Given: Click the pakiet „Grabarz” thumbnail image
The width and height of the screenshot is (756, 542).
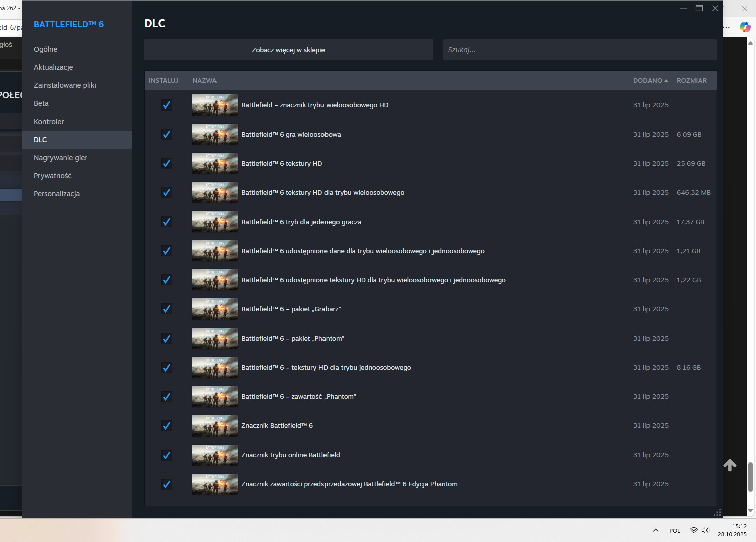Looking at the screenshot, I should (x=215, y=309).
